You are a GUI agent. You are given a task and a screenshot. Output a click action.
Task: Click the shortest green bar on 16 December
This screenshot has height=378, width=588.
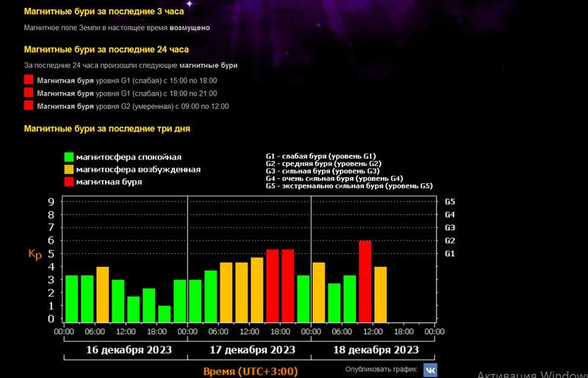pos(164,314)
